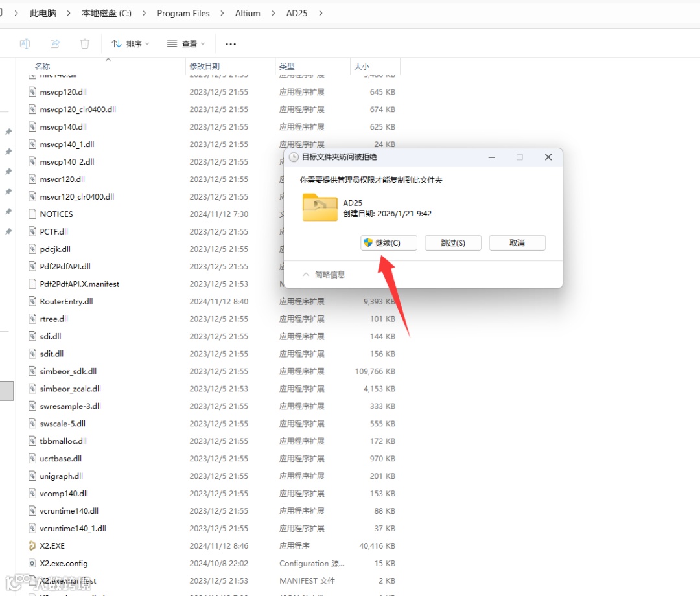Select the file name msvcr120_clr0400.dll
The image size is (700, 596).
[76, 197]
